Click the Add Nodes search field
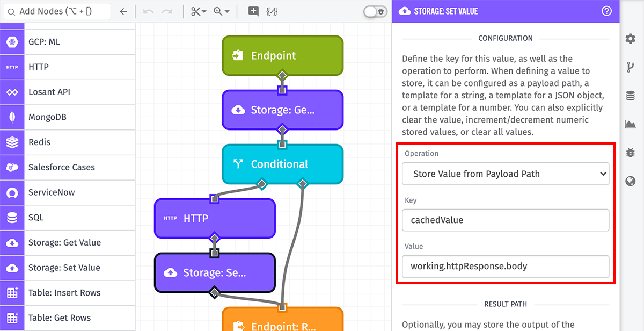644x331 pixels. coord(56,11)
